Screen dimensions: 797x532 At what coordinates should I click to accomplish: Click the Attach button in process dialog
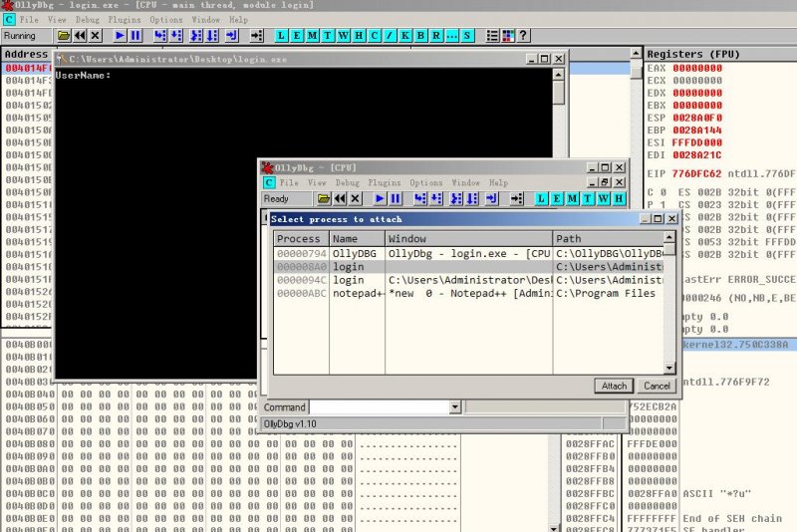(x=614, y=387)
